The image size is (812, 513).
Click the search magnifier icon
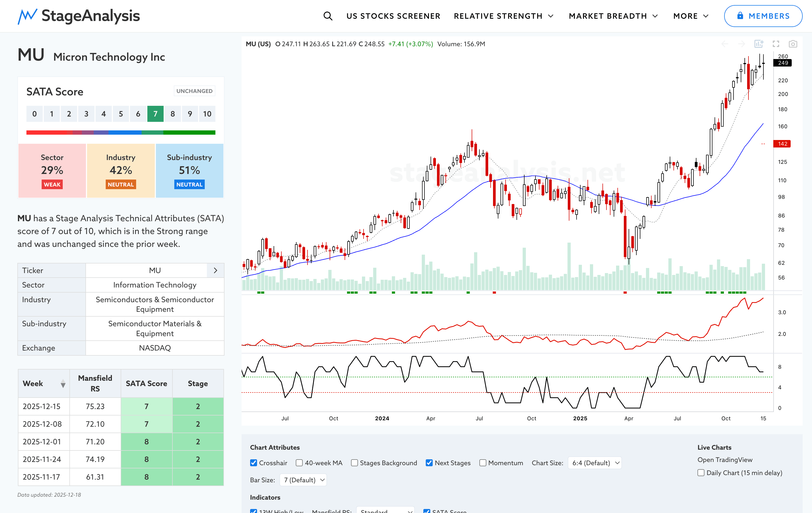[328, 16]
